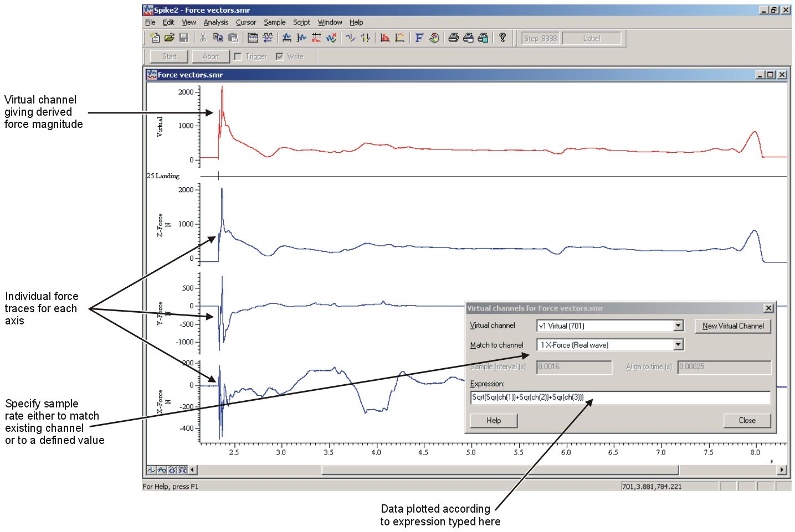The width and height of the screenshot is (795, 532).
Task: Select the add vertical cursor icon
Action: (350, 38)
